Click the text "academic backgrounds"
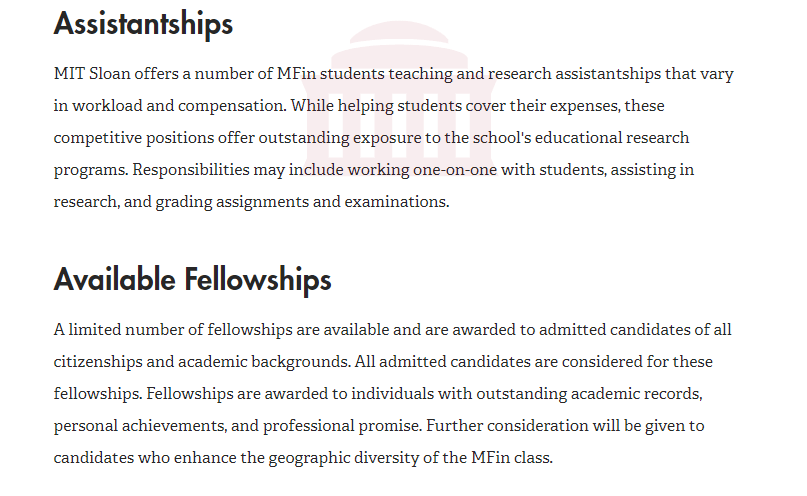 pyautogui.click(x=263, y=362)
